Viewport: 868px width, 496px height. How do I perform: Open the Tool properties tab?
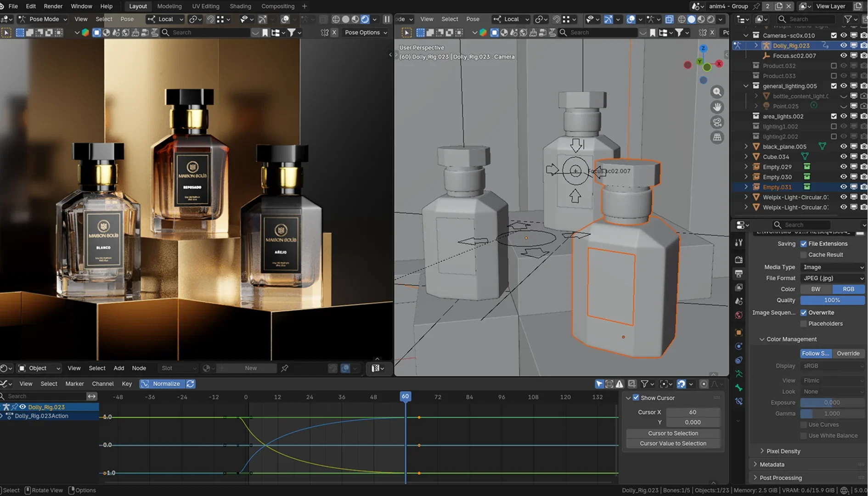[738, 242]
